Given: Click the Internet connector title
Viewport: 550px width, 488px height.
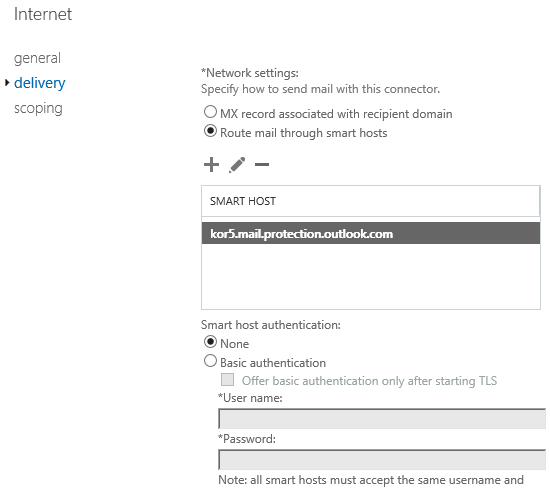Looking at the screenshot, I should (43, 14).
